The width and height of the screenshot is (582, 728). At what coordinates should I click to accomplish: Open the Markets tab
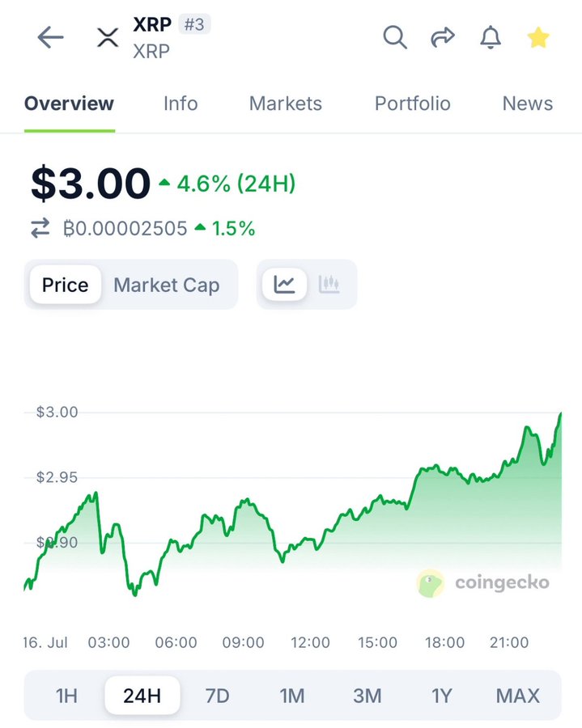point(285,104)
